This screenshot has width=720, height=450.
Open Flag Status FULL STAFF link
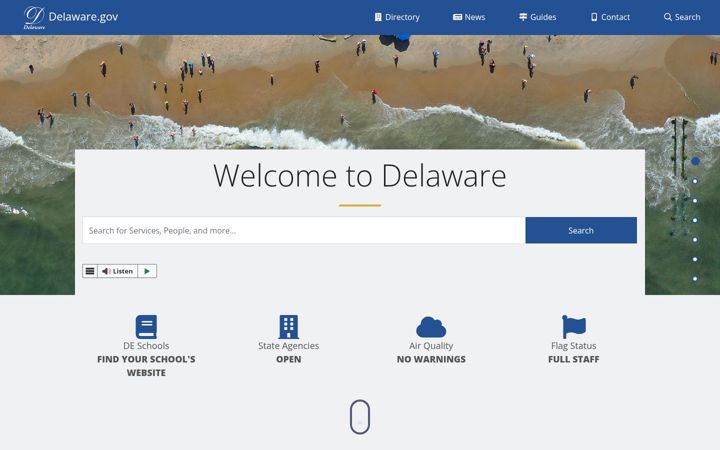click(x=574, y=359)
